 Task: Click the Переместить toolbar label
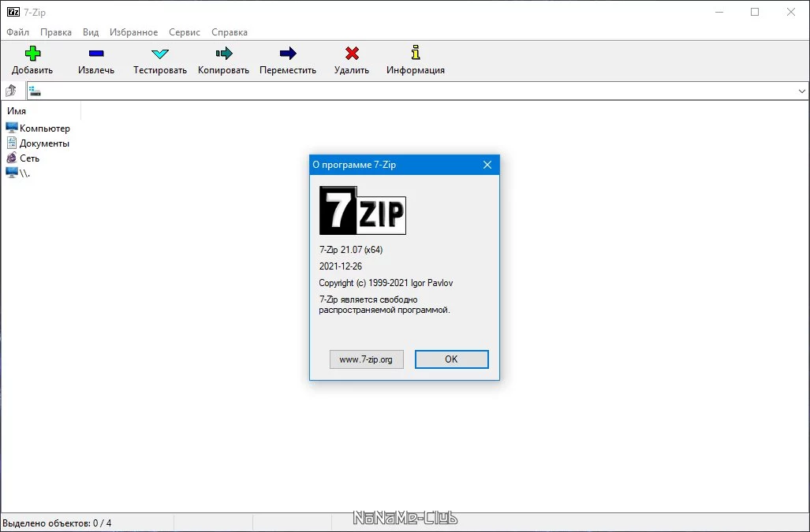288,70
